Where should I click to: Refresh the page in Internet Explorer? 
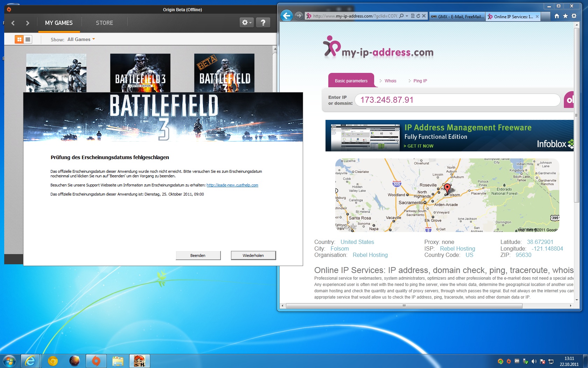click(418, 16)
